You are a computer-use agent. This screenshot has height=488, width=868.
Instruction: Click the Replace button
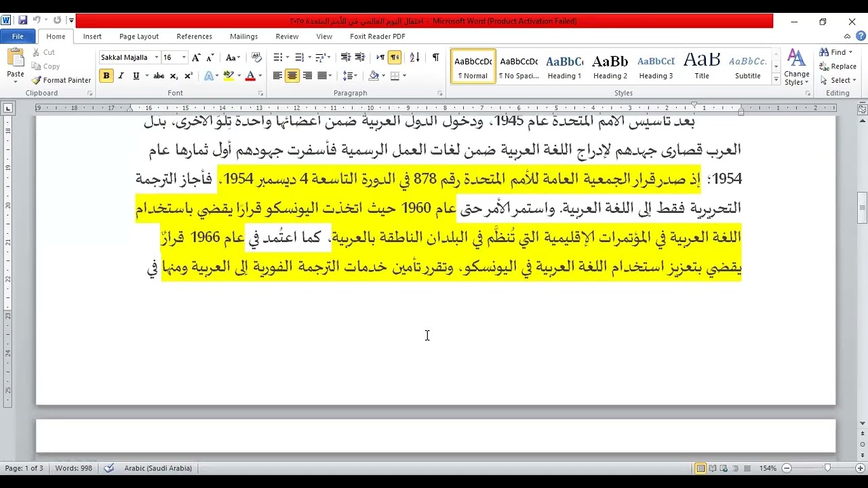coord(838,66)
